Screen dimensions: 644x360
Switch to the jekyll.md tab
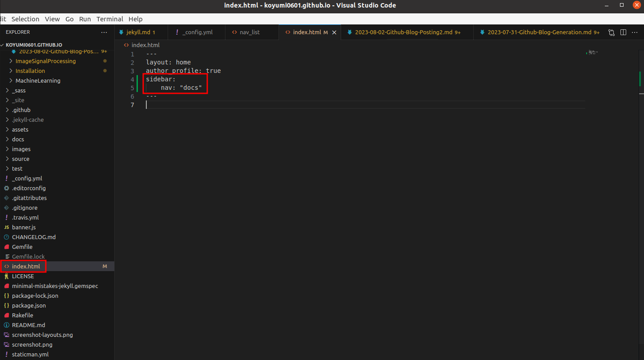coord(141,32)
